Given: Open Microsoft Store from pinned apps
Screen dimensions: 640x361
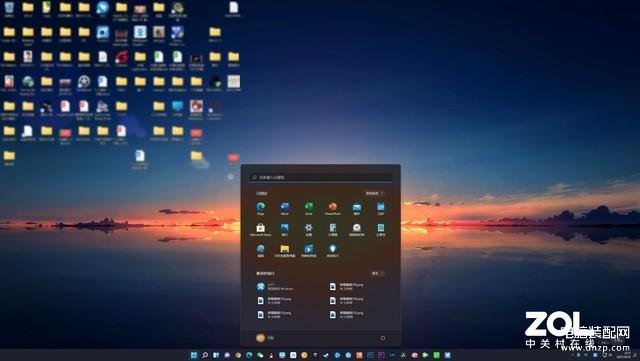Looking at the screenshot, I should coord(260,230).
